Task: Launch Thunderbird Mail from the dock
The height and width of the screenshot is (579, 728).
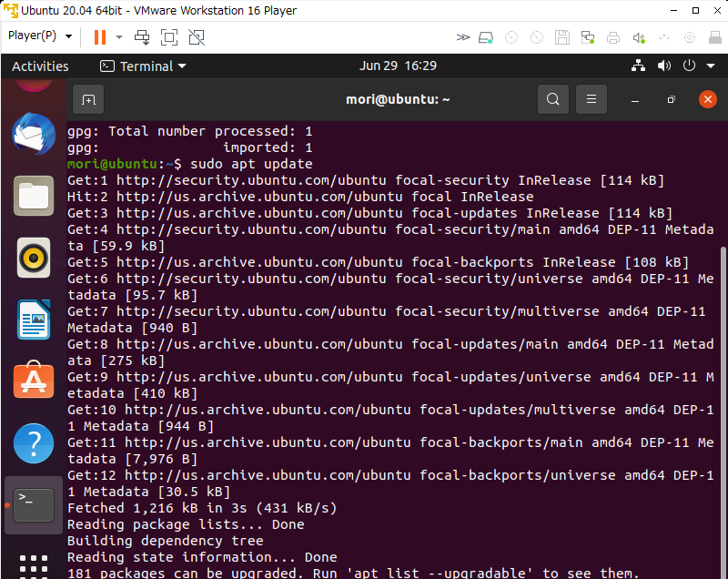Action: pos(34,134)
